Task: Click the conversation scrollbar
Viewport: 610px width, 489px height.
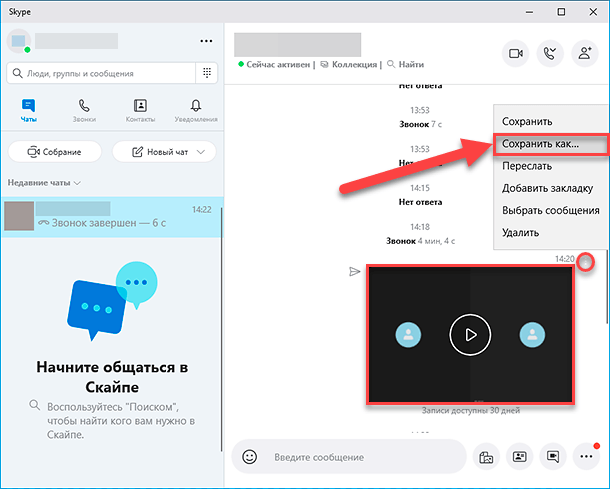Action: pyautogui.click(x=607, y=286)
